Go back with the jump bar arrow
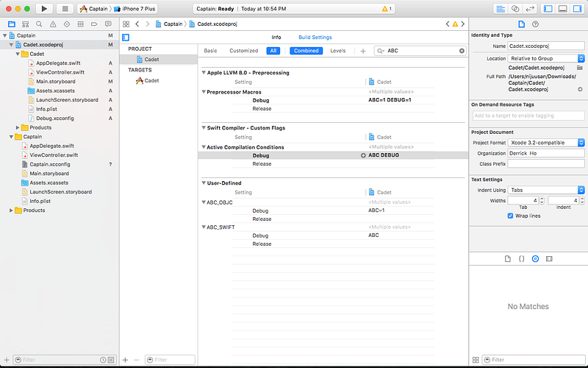 [x=137, y=24]
